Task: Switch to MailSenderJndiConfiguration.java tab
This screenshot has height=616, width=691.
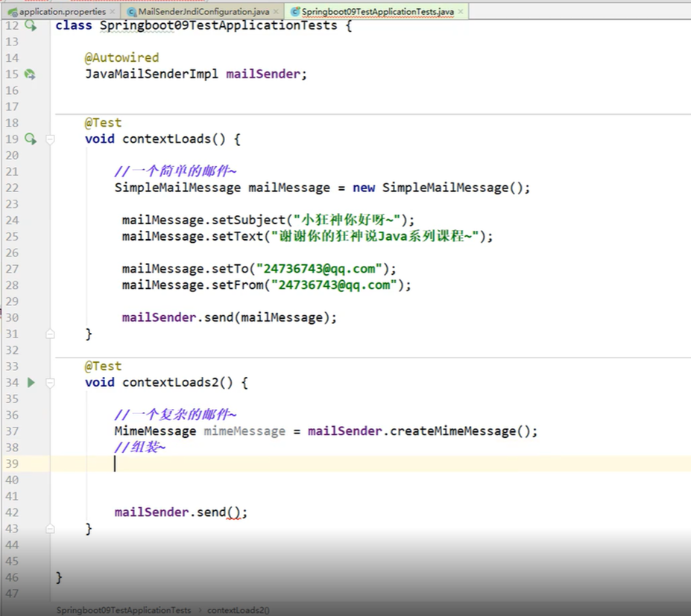Action: tap(203, 11)
